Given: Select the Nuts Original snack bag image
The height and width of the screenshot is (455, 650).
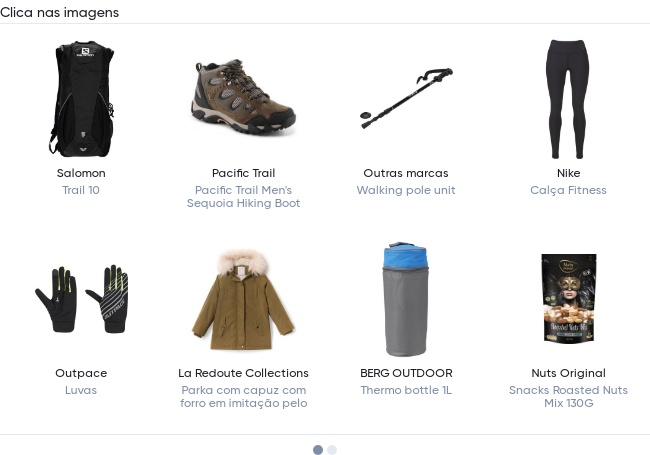Looking at the screenshot, I should click(568, 299).
